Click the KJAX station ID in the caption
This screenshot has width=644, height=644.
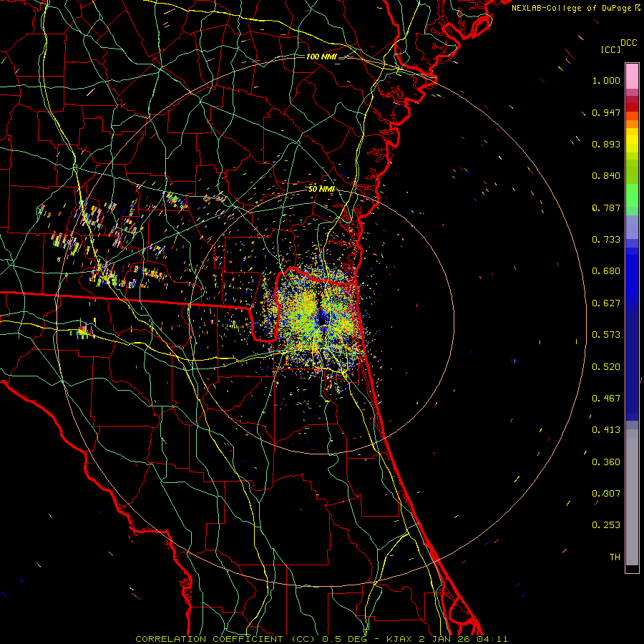point(401,639)
